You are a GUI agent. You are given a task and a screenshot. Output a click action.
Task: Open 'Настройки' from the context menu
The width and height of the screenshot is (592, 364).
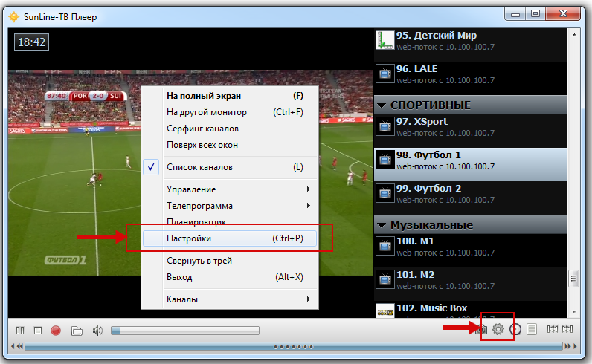[x=230, y=238]
